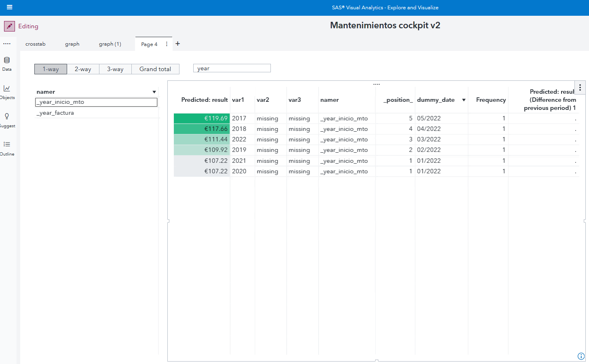Enable 1-way analysis mode

point(51,69)
